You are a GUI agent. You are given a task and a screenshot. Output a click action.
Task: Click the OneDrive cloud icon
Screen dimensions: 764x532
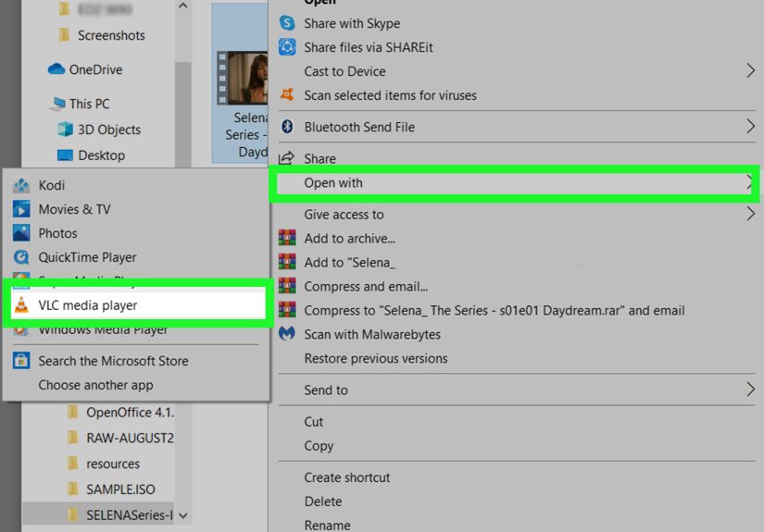point(56,69)
